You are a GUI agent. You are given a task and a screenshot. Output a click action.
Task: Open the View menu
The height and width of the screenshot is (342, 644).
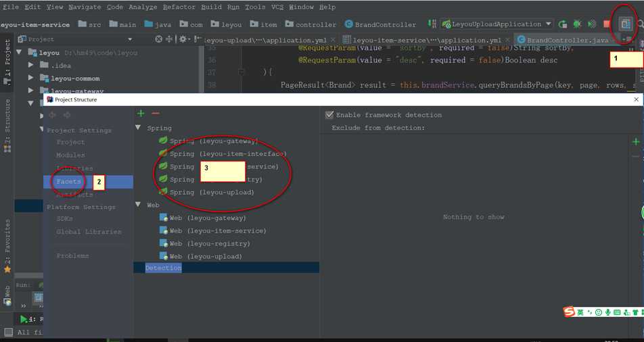pyautogui.click(x=55, y=7)
